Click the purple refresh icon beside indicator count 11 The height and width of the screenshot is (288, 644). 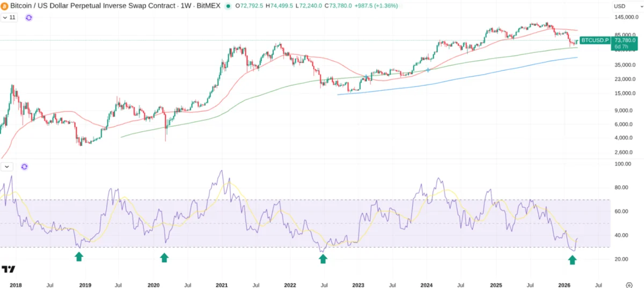tap(29, 18)
